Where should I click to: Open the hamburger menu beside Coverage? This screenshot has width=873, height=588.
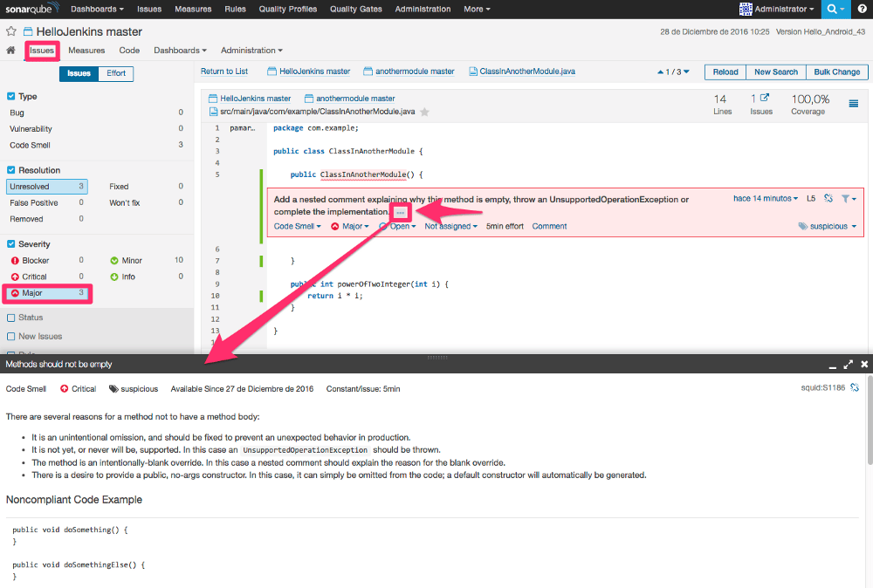[853, 104]
